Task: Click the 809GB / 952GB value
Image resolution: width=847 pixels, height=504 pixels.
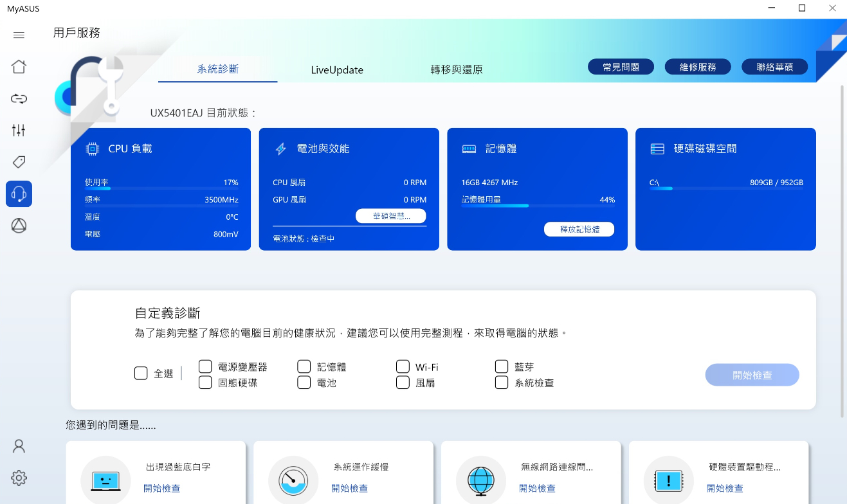Action: click(x=776, y=183)
